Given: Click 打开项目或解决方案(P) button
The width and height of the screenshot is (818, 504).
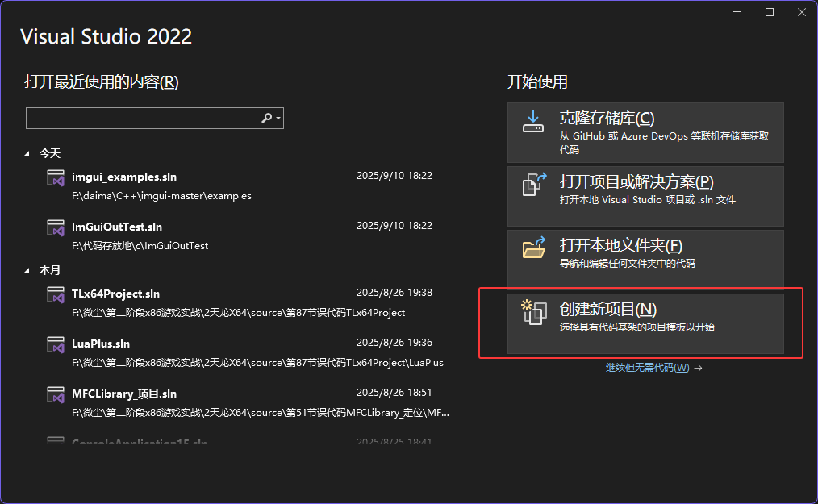Looking at the screenshot, I should tap(645, 196).
